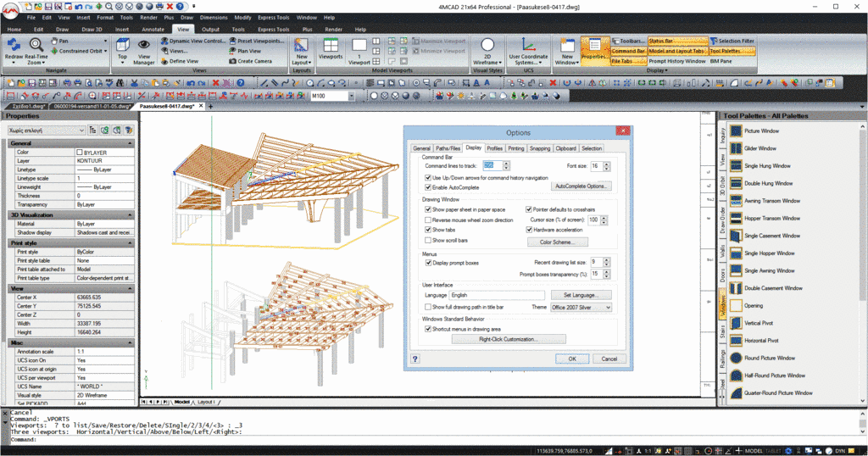The width and height of the screenshot is (868, 456).
Task: Open the M100 layer dropdown
Action: 351,96
